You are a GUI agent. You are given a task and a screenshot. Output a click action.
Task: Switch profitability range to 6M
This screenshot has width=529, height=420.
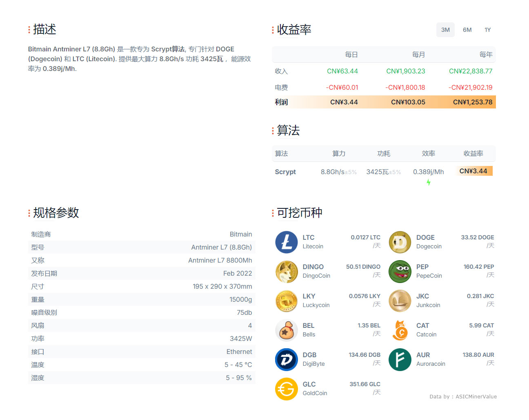tap(467, 30)
